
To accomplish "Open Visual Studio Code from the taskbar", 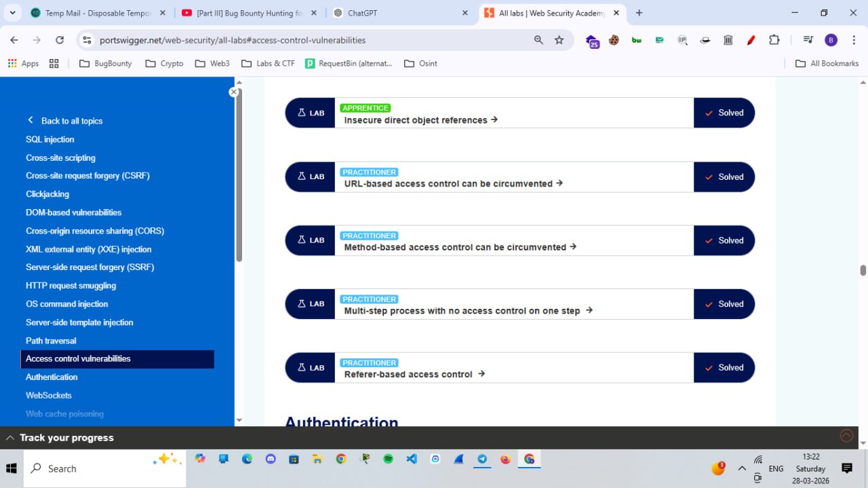I will click(412, 459).
